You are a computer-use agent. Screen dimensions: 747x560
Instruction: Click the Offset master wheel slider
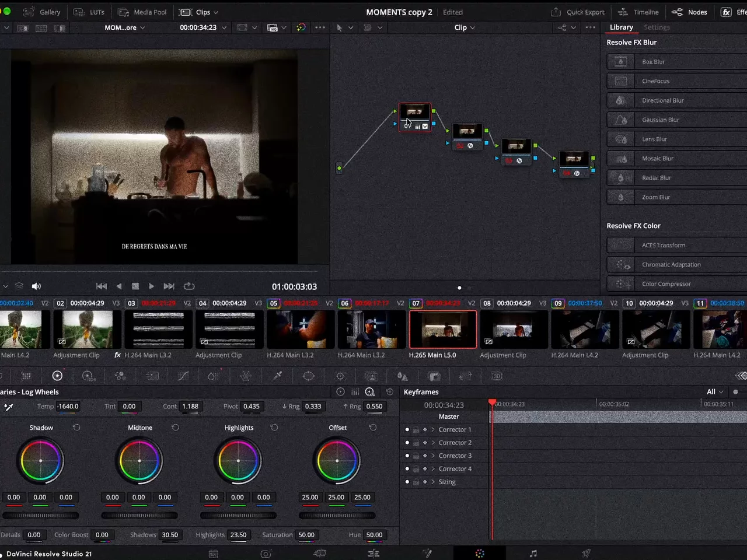[x=337, y=516]
